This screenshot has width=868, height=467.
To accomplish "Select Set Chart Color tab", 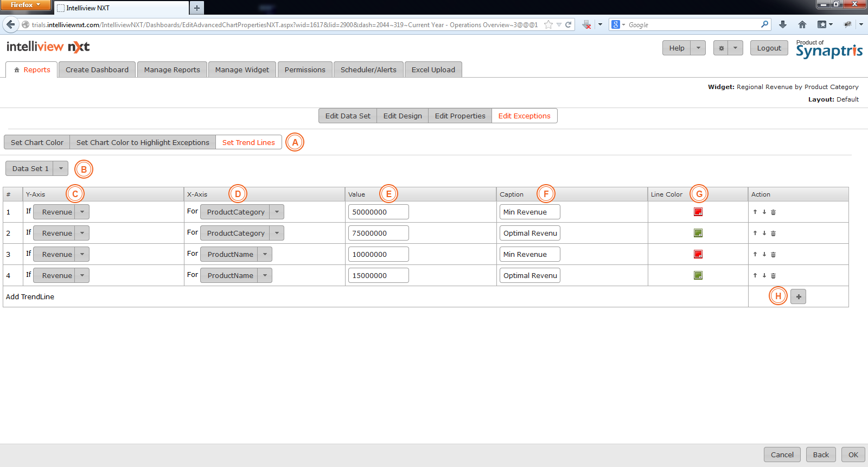I will (37, 142).
